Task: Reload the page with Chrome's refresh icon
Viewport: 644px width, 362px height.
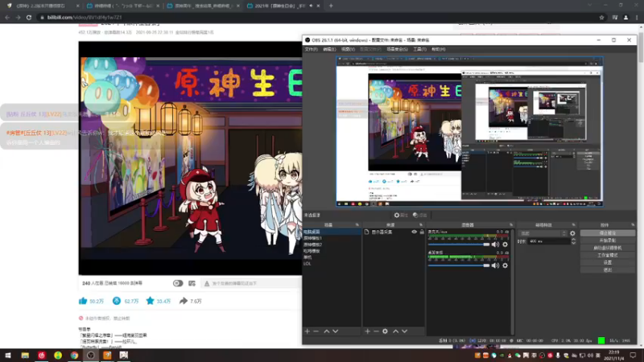Action: coord(29,17)
